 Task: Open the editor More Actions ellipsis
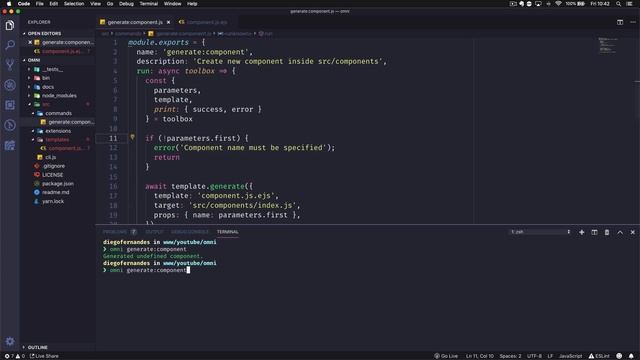pyautogui.click(x=633, y=22)
